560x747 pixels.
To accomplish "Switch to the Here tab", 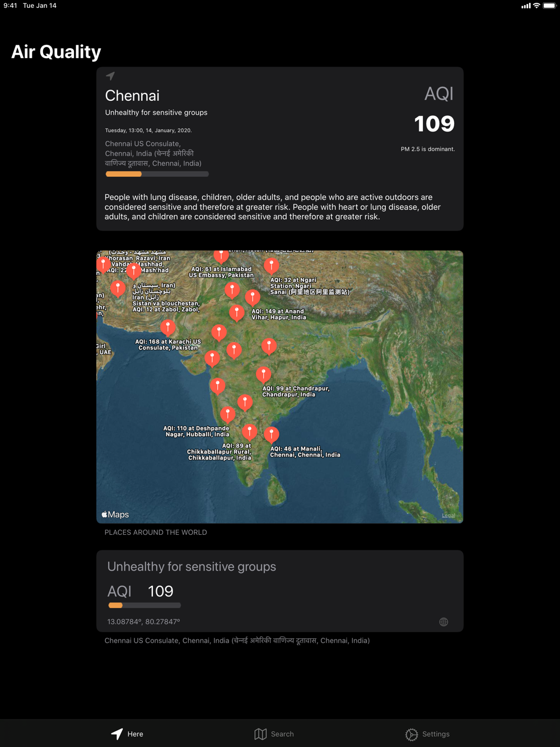I will click(127, 734).
